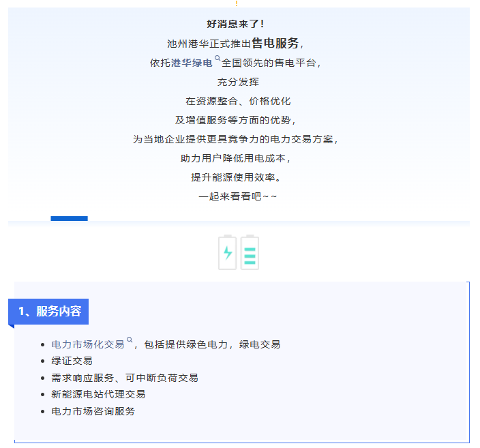Click the 新能源电站代理交易 list item
This screenshot has width=480, height=448.
98,394
